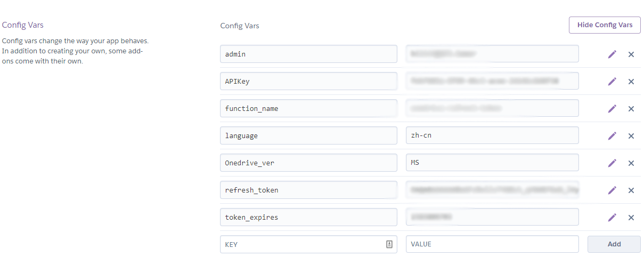Focus the new VALUE input field
The height and width of the screenshot is (272, 644).
[492, 244]
